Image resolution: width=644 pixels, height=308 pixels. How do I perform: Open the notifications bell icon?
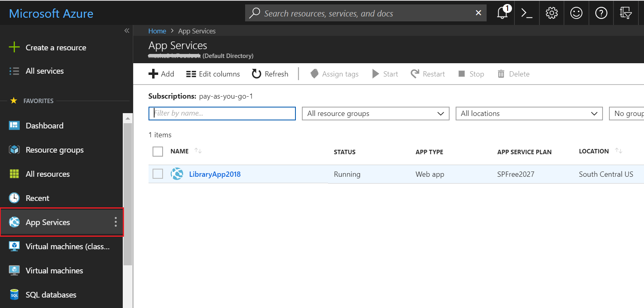click(502, 13)
